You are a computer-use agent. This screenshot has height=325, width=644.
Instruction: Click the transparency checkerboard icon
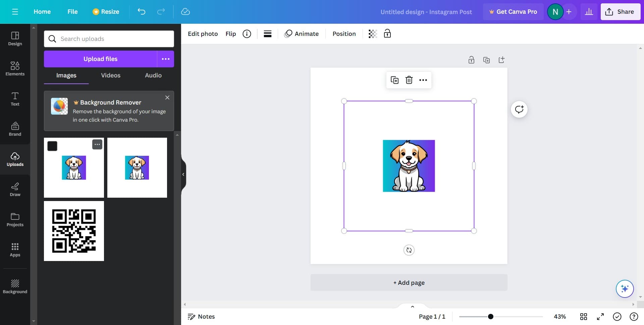pyautogui.click(x=373, y=34)
